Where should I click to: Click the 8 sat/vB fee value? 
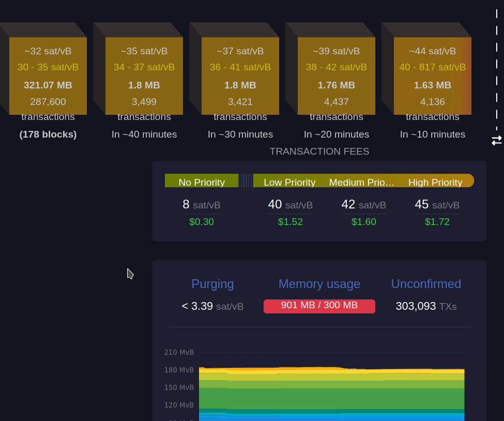tap(202, 205)
